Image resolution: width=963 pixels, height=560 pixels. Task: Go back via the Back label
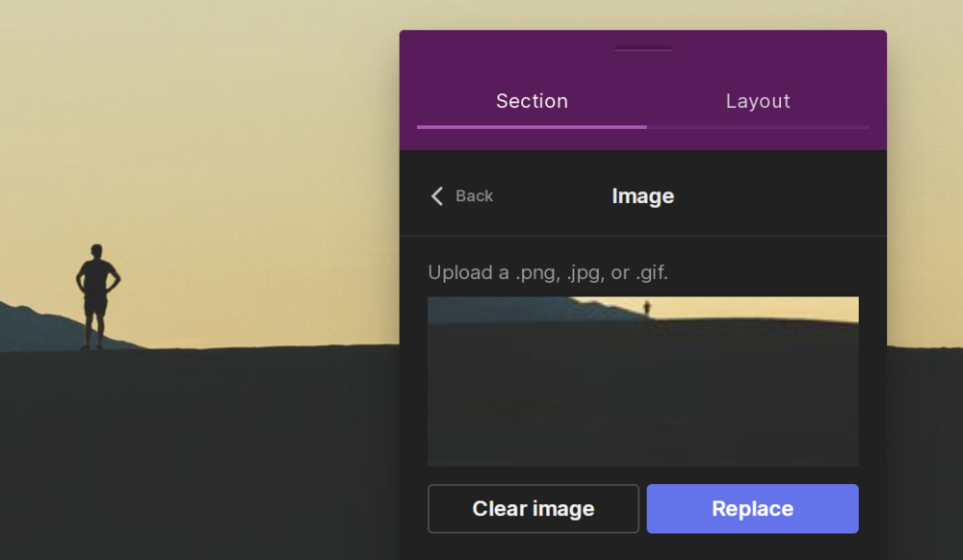[x=474, y=196]
